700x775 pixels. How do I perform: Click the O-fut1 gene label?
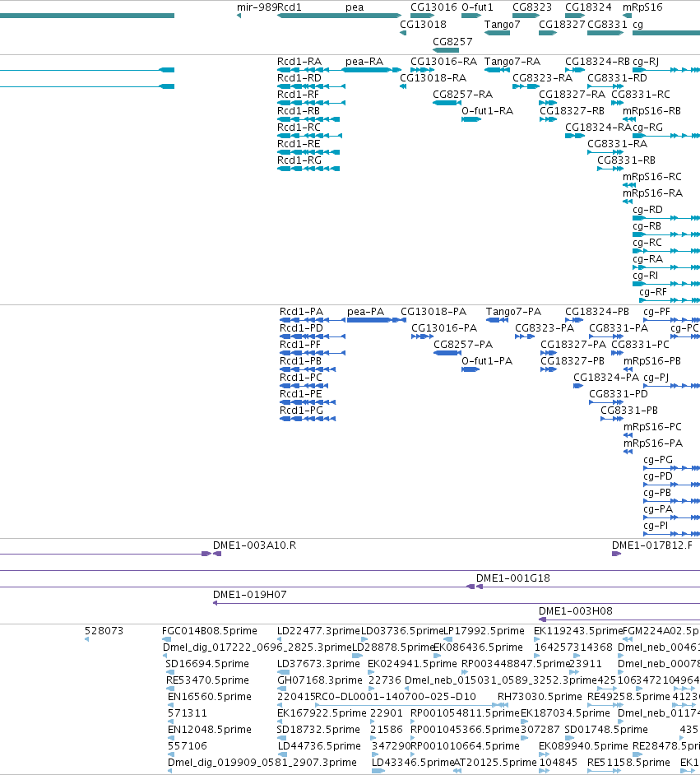tap(477, 7)
